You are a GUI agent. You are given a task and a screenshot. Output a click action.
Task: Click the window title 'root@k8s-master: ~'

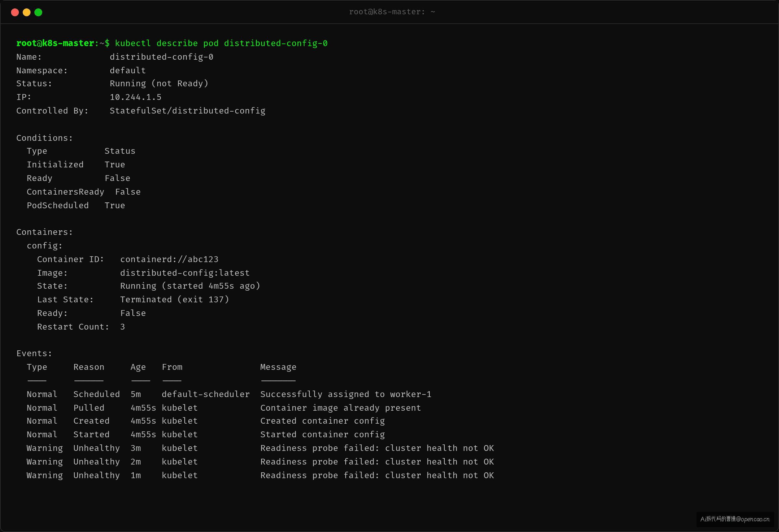(392, 12)
